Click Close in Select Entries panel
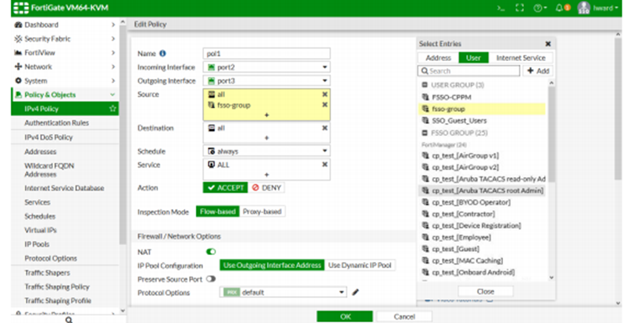The width and height of the screenshot is (644, 323). tap(485, 292)
